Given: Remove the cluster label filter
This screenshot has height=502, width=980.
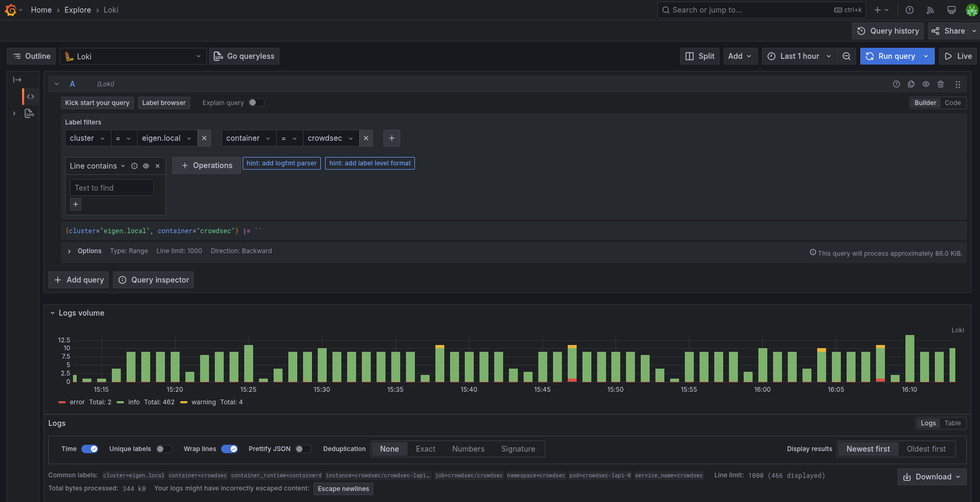Looking at the screenshot, I should 204,138.
